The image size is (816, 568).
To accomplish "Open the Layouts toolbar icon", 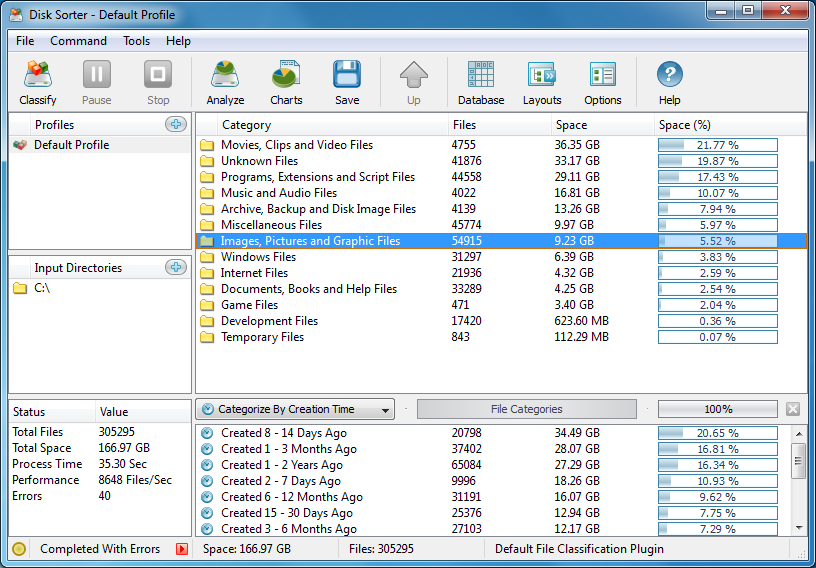I will point(542,74).
